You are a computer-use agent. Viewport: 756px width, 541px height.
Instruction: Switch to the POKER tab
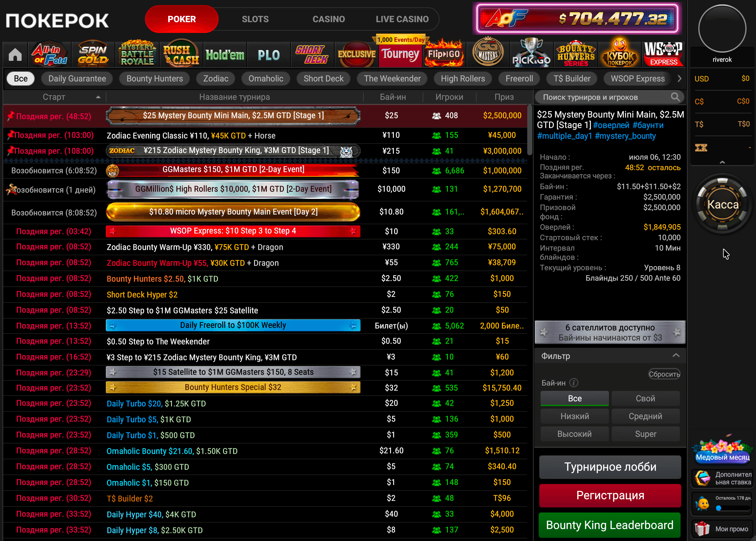pyautogui.click(x=182, y=19)
